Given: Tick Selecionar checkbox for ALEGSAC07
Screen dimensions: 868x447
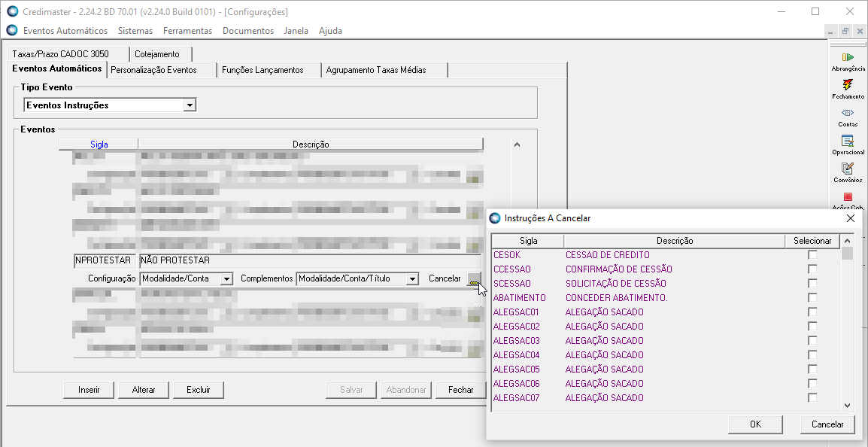Looking at the screenshot, I should (812, 397).
